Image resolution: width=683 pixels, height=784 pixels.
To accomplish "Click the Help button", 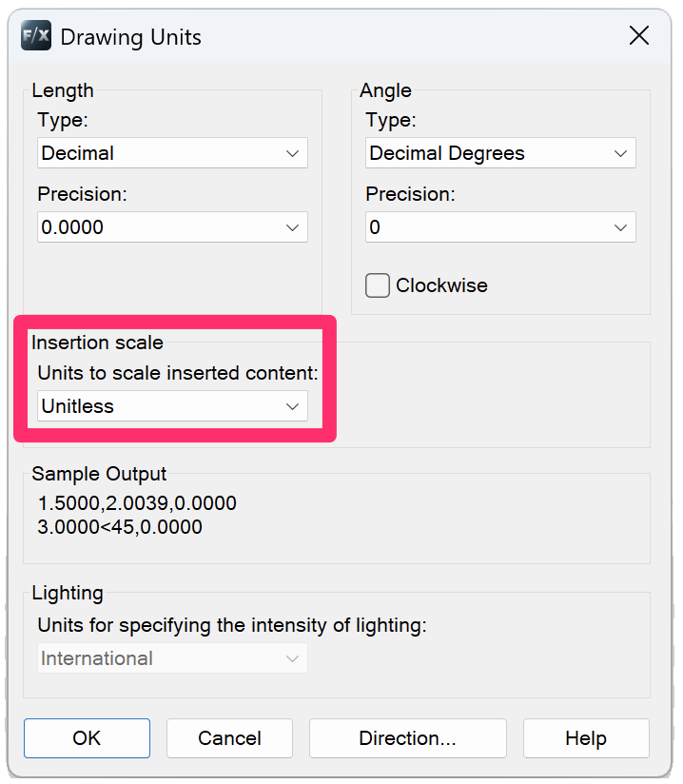I will (x=586, y=738).
